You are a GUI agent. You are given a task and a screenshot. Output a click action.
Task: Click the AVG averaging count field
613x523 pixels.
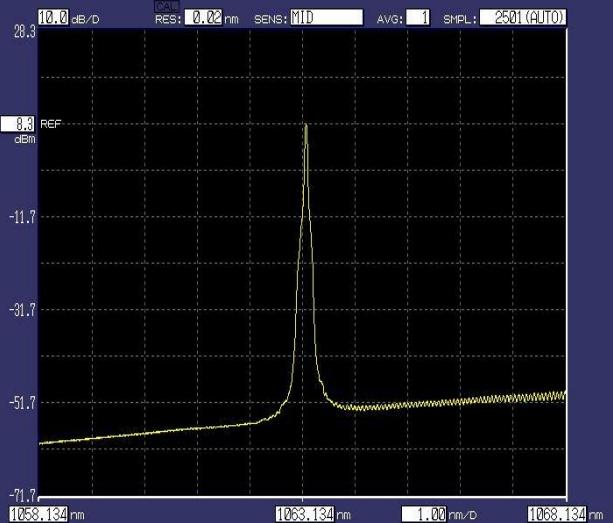pos(419,17)
